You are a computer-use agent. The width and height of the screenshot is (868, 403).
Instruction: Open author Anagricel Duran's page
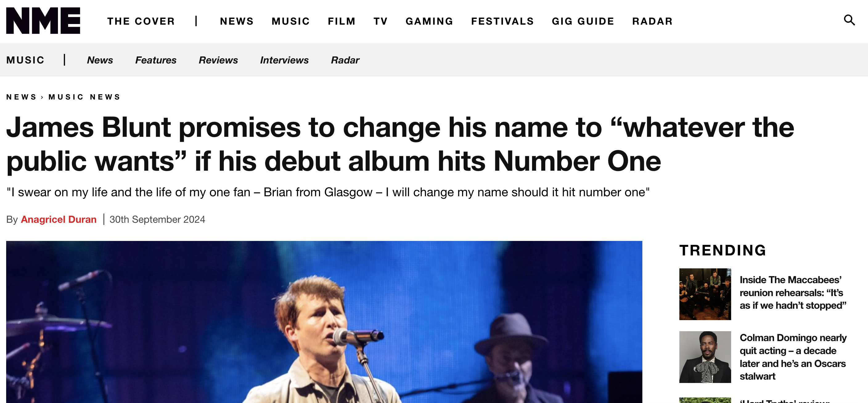[59, 219]
